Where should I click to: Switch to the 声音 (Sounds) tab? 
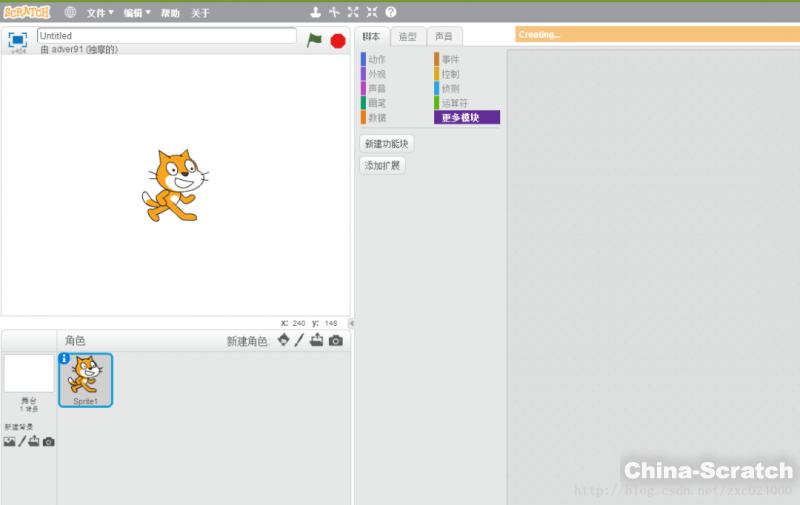click(443, 36)
